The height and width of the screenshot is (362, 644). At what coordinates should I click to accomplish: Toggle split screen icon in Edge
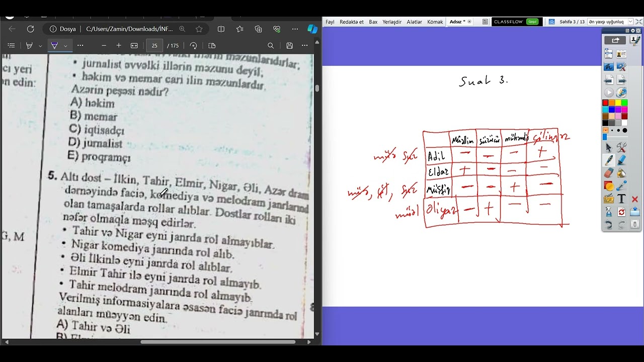click(x=220, y=29)
